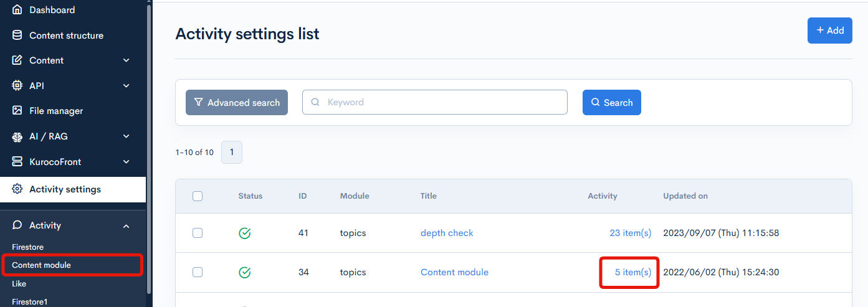Open the Like activity menu item
The image size is (868, 307).
click(x=19, y=283)
